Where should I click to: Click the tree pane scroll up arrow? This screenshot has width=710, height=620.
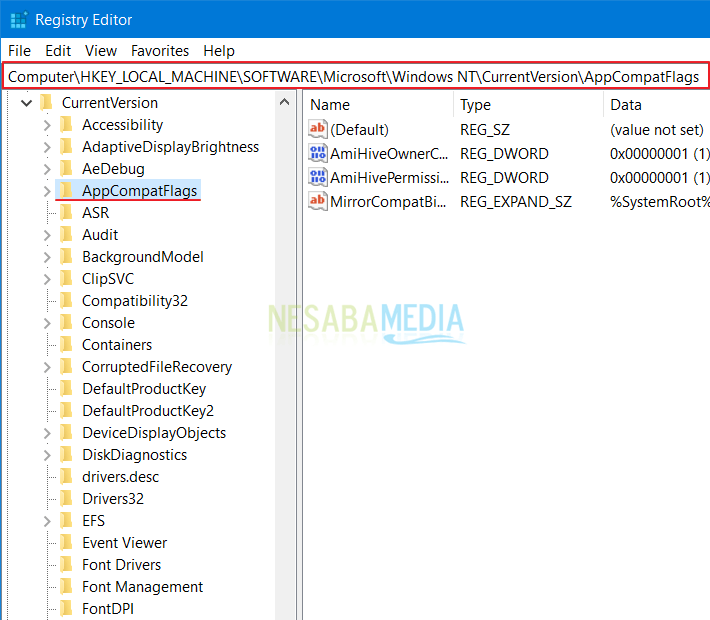click(x=285, y=102)
